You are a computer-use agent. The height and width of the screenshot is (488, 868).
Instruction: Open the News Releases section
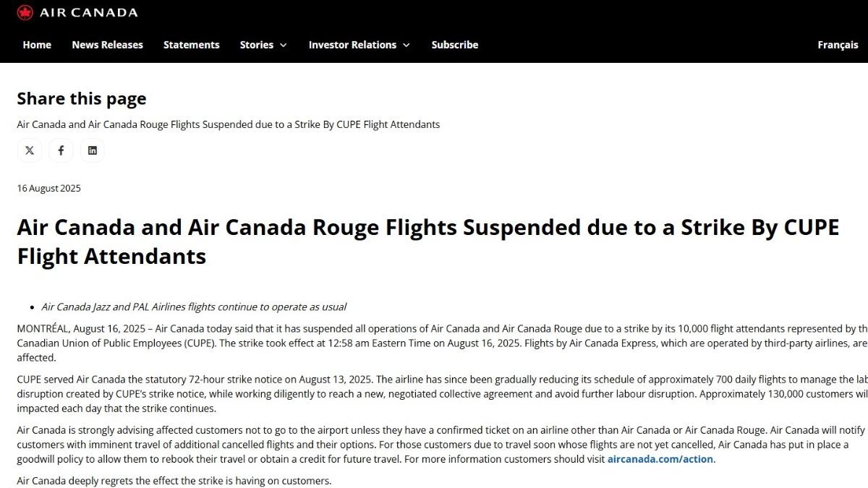click(x=107, y=45)
